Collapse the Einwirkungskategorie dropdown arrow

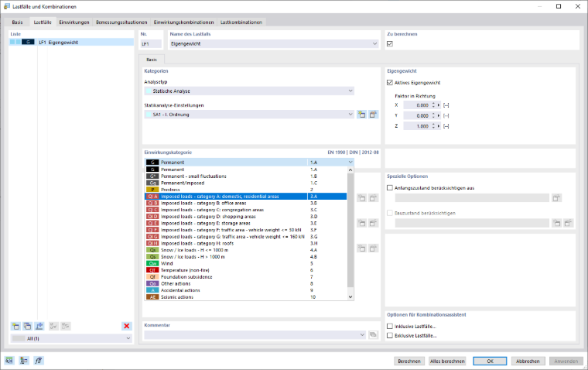(x=350, y=162)
